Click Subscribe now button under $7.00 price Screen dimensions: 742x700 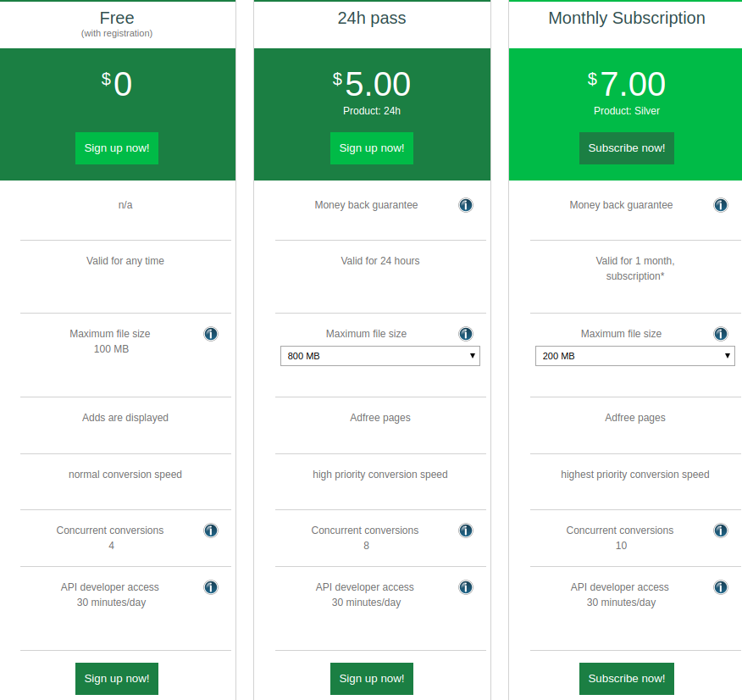coord(627,148)
